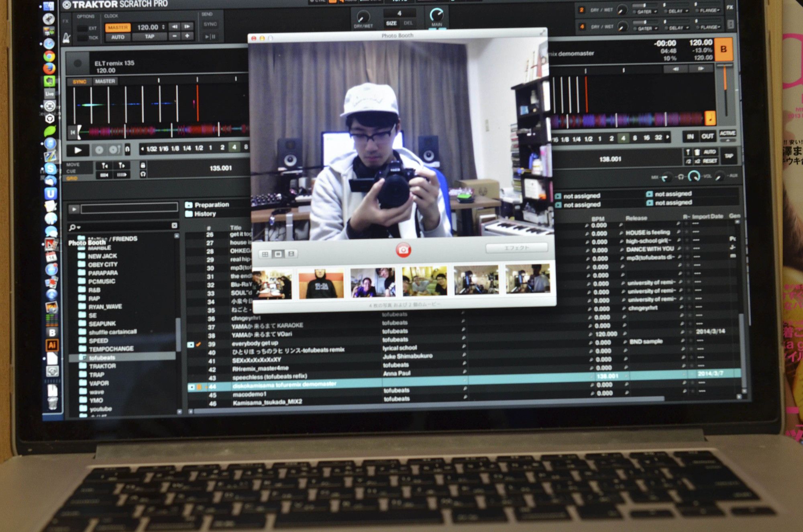Click send play/pause icon in Traktor
This screenshot has width=803, height=532.
(x=210, y=37)
